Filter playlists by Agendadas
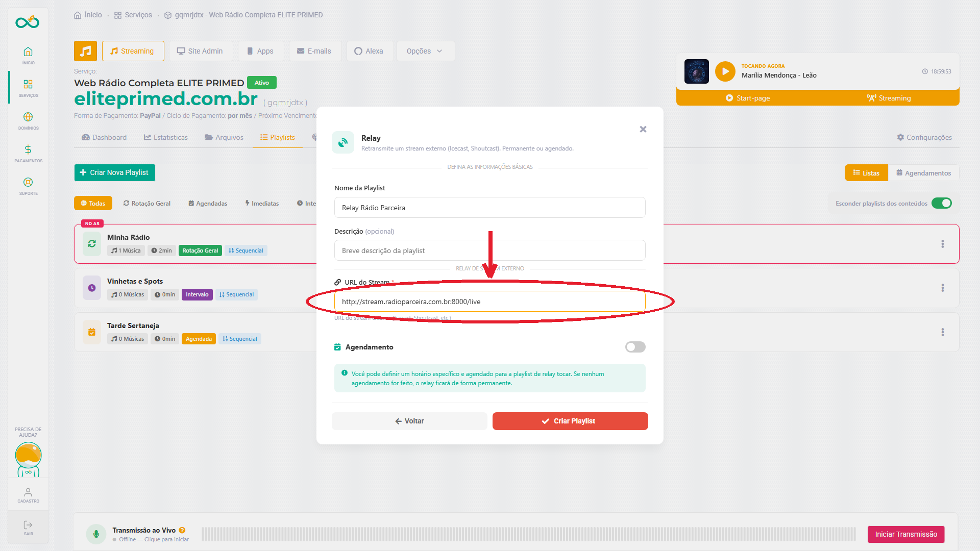This screenshot has width=980, height=551. click(x=208, y=203)
